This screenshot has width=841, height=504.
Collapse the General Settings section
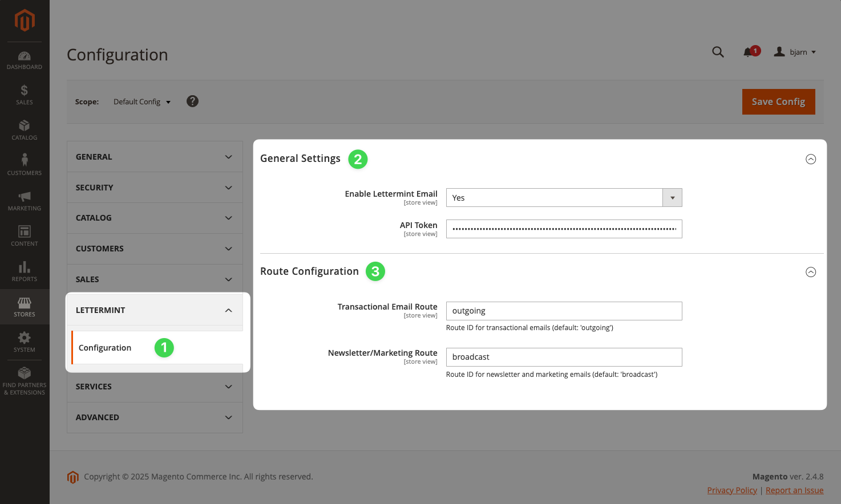coord(810,159)
